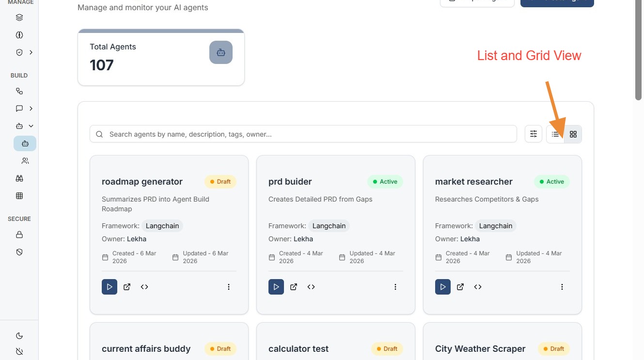This screenshot has width=644, height=360.
Task: Open more options for market researcher
Action: coord(562,287)
